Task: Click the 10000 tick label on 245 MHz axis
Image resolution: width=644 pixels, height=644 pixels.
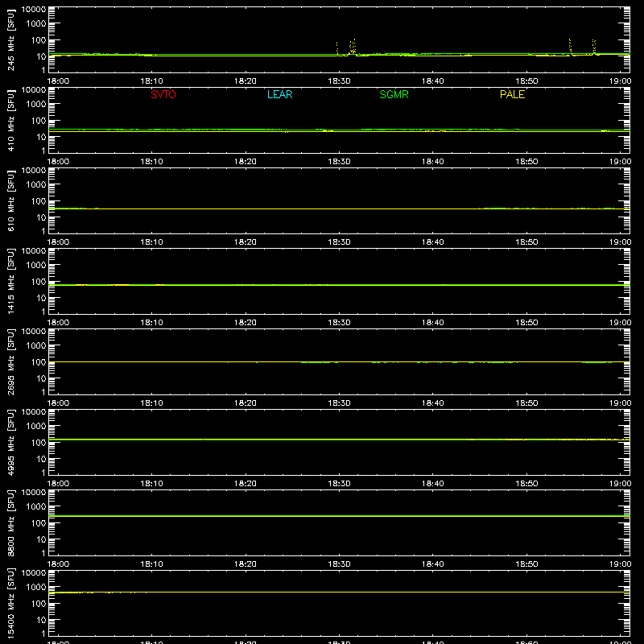Action: (34, 10)
